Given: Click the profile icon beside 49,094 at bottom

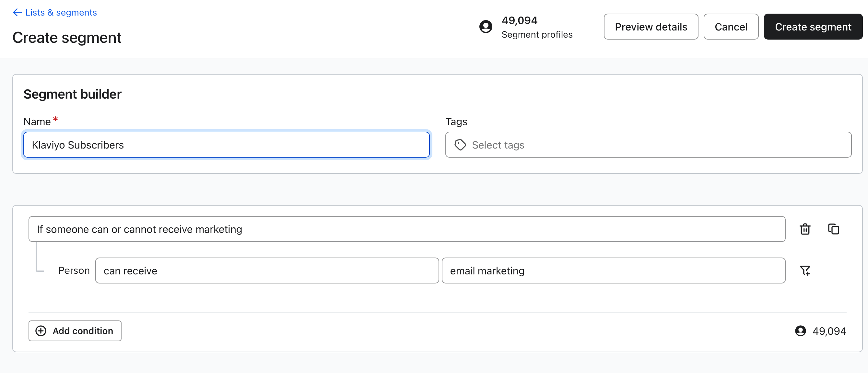Looking at the screenshot, I should tap(801, 331).
